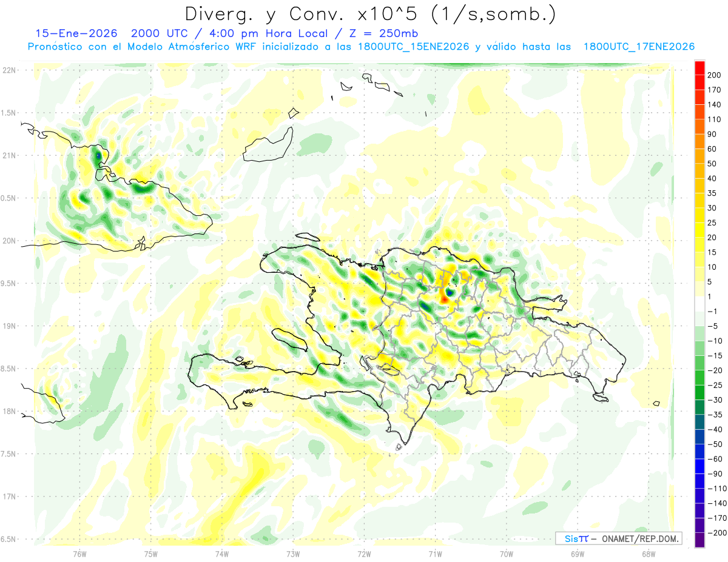Click the '20N' latitude label
Screen dimensions: 728x562
pos(9,241)
